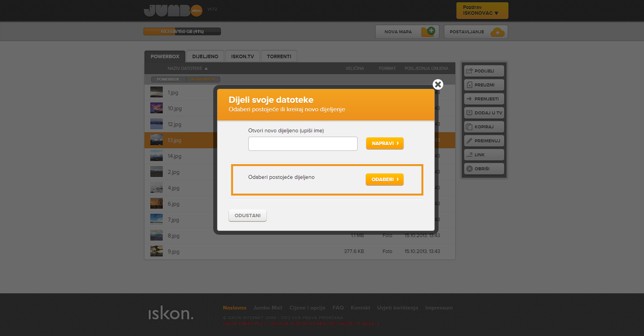
Task: Click the new share name input field
Action: (x=303, y=144)
